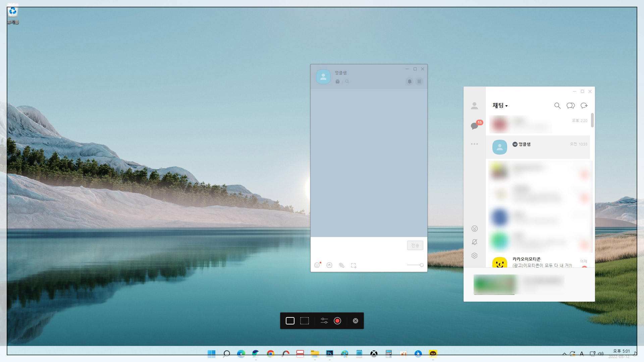The width and height of the screenshot is (644, 362).
Task: Toggle the mute-notifications bell in the KakaoTalk sidebar
Action: coord(474,242)
